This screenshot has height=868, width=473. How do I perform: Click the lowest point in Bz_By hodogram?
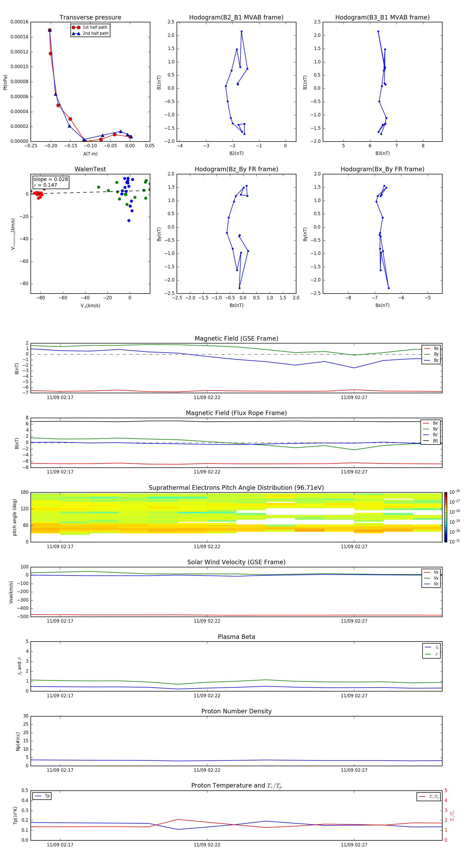(239, 288)
